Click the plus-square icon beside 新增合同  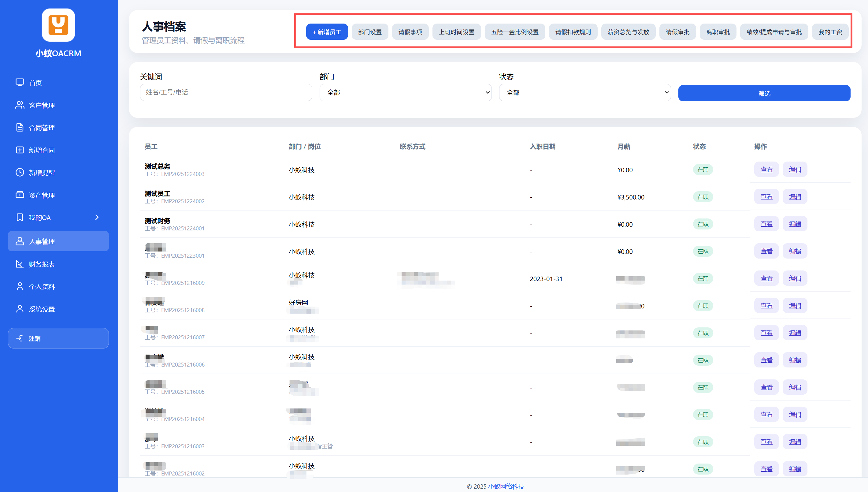coord(20,150)
